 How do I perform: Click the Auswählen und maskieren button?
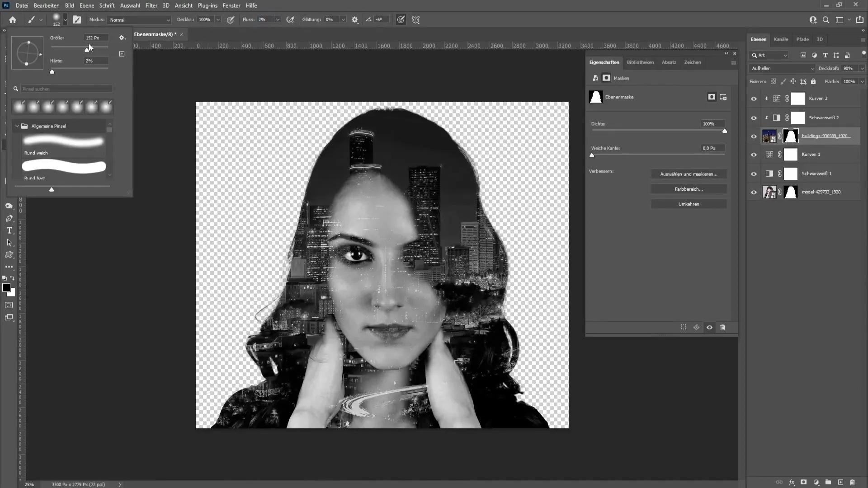pos(689,174)
